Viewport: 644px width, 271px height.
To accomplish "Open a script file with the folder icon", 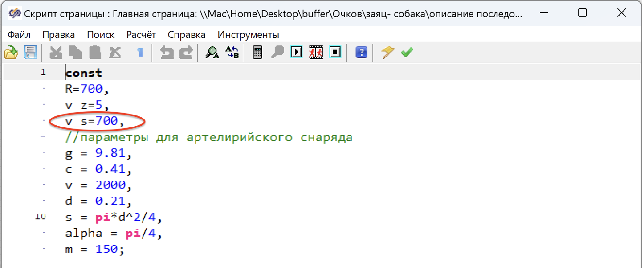I will (x=11, y=53).
